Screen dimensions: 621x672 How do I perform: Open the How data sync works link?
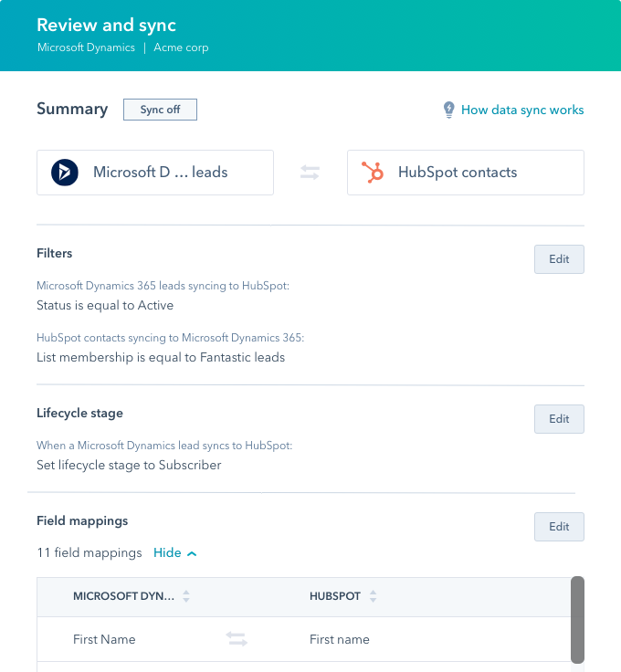pyautogui.click(x=522, y=110)
